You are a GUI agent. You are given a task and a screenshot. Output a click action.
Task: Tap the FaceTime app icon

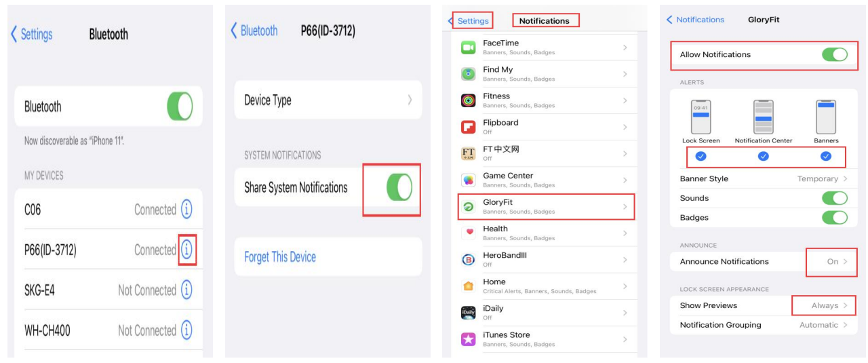(x=468, y=47)
